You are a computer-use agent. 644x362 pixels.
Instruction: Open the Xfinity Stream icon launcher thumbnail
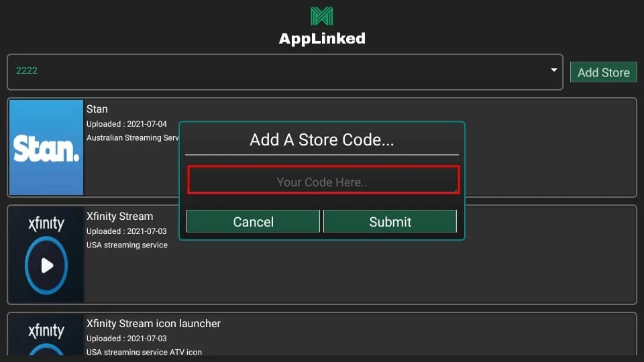tap(46, 335)
